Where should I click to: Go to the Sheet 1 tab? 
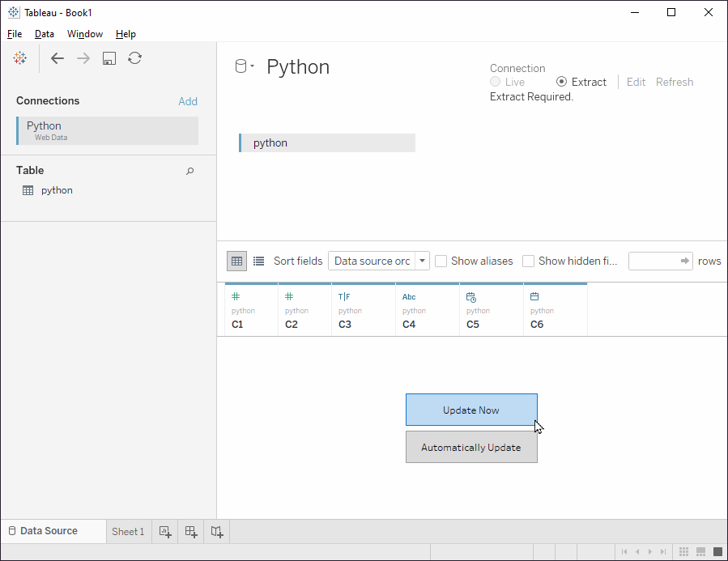pyautogui.click(x=128, y=532)
